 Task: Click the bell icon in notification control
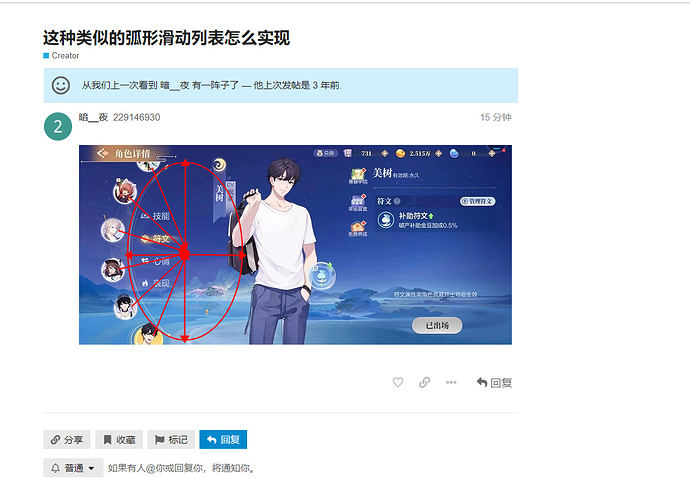(55, 468)
